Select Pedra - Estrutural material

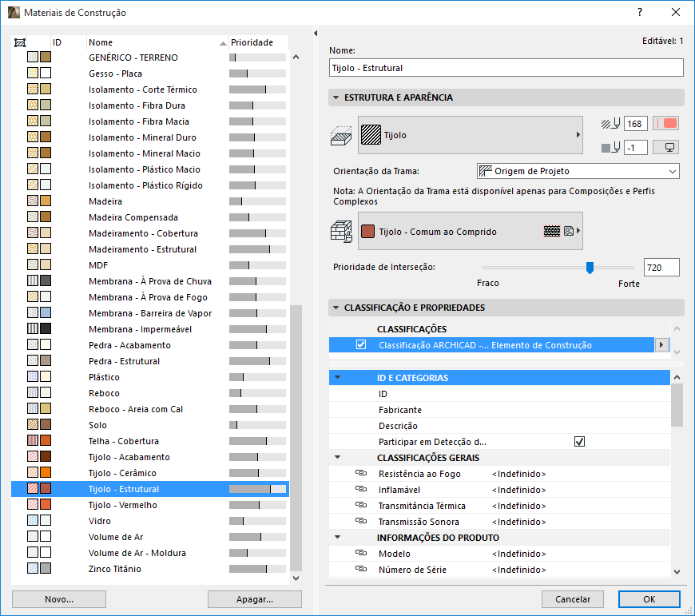(x=150, y=361)
